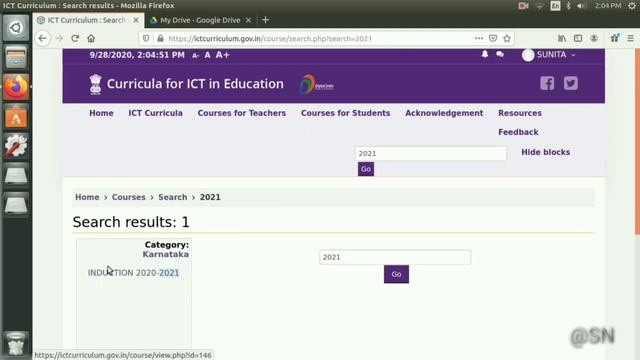Click Home in the breadcrumb
Screen dimensions: 640x360
point(87,197)
